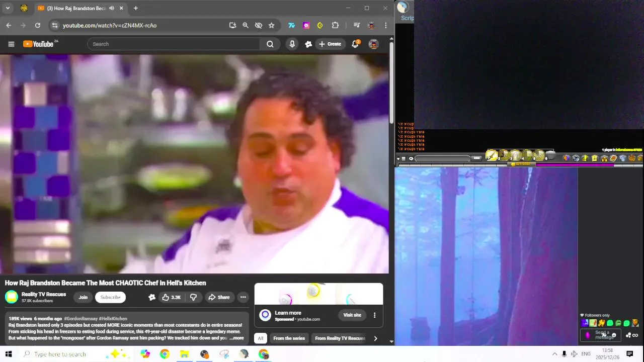Open a new Chrome tab
Viewport: 644px width, 362px height.
tap(135, 8)
